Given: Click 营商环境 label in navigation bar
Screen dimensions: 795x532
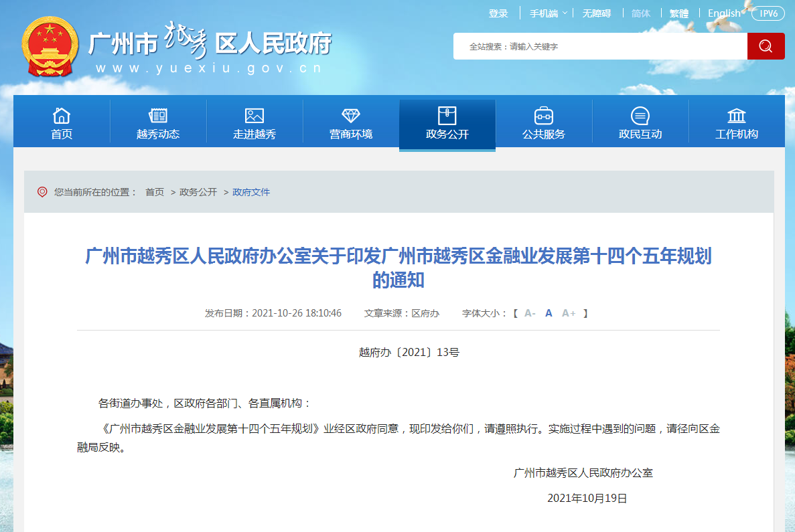Looking at the screenshot, I should point(351,135).
